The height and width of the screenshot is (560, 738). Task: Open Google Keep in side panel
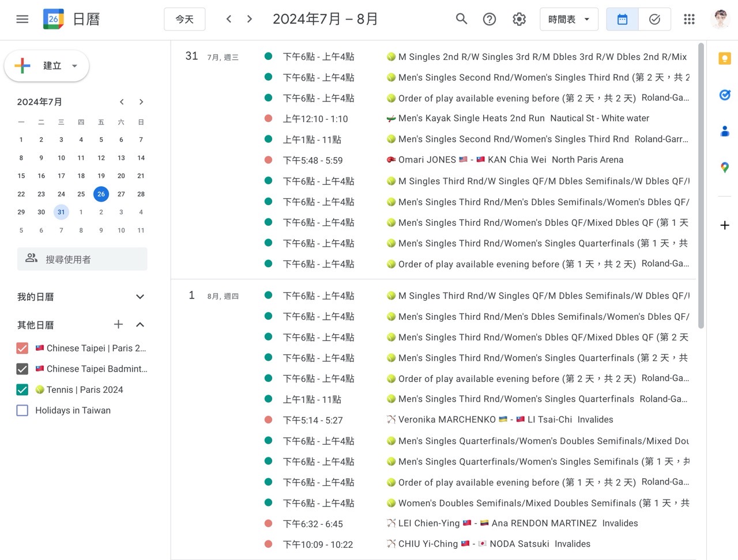point(725,59)
